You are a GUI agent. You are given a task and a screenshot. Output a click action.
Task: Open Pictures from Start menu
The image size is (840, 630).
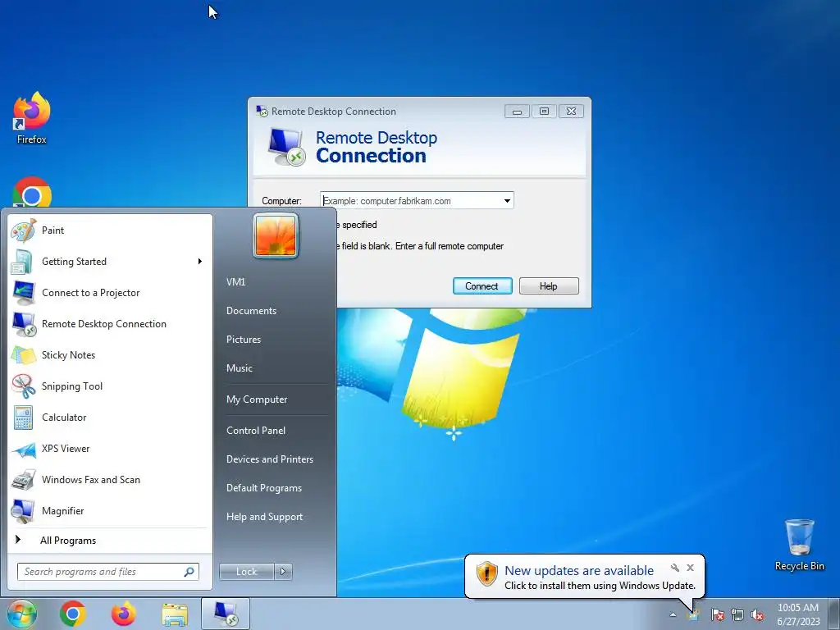point(244,340)
